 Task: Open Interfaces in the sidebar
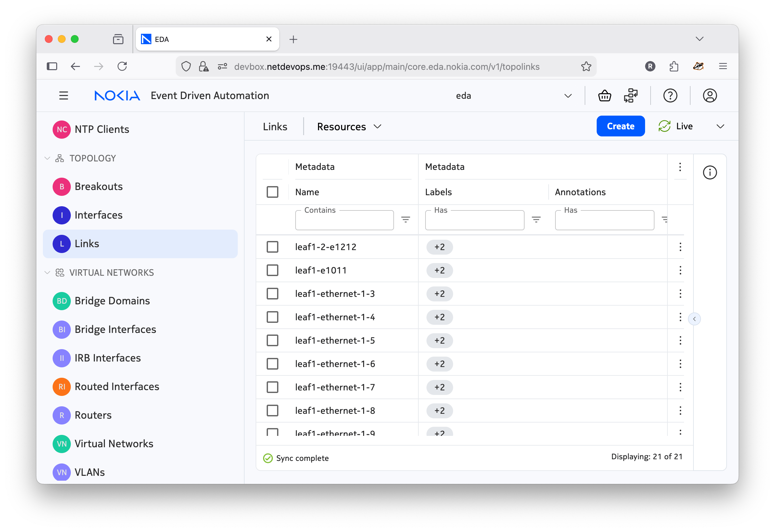98,215
